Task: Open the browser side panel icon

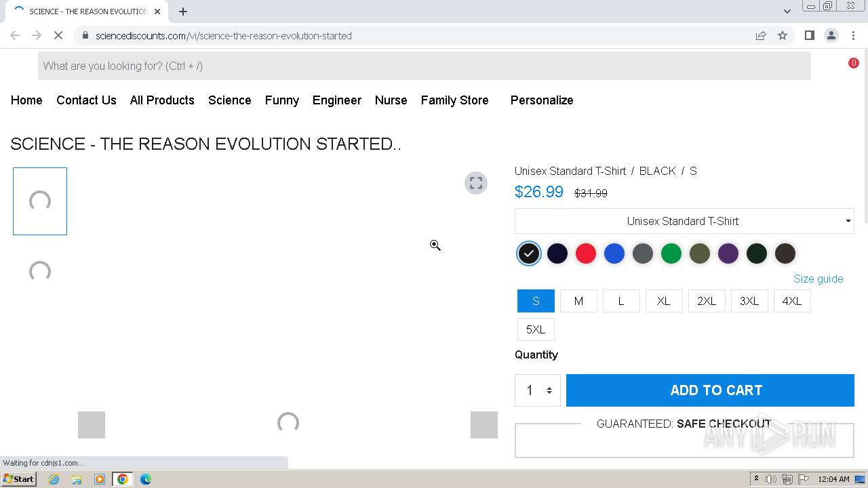Action: pos(809,35)
